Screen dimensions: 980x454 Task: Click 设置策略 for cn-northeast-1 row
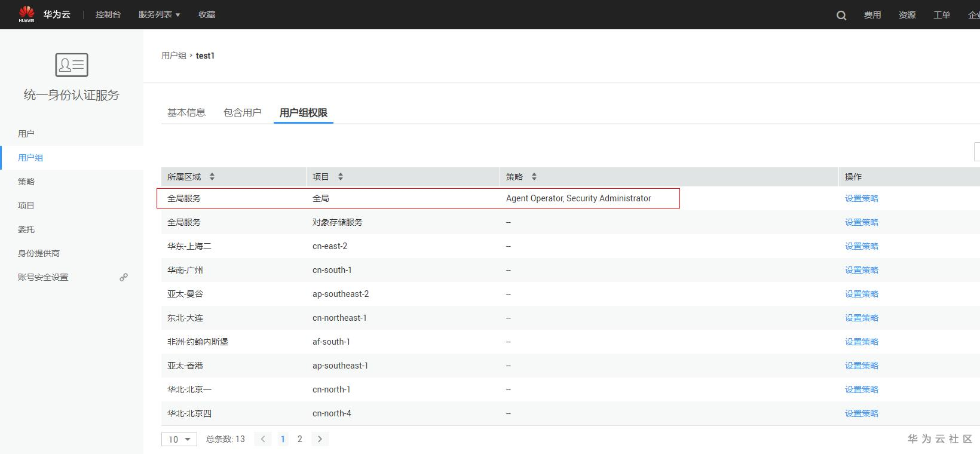click(x=862, y=318)
